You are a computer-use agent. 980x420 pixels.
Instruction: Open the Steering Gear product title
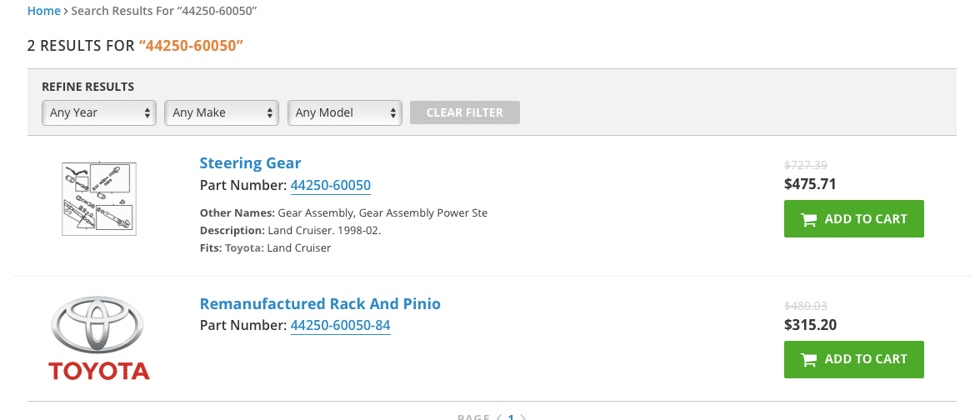click(250, 163)
